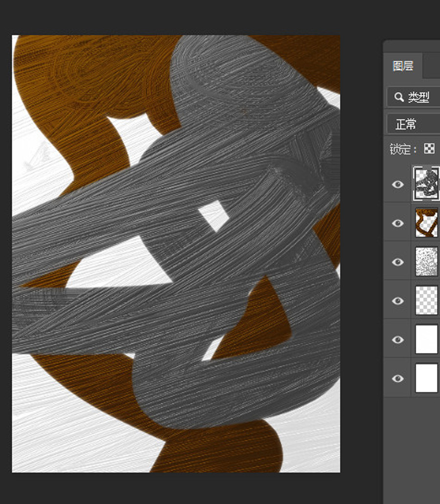The height and width of the screenshot is (504, 440).
Task: Select the upper white layer thumbnail
Action: (426, 339)
